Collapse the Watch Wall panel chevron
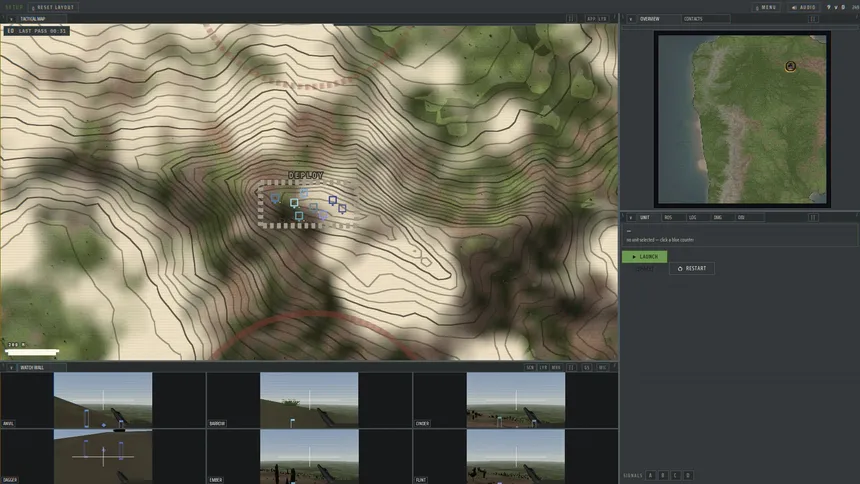This screenshot has height=484, width=860. [11, 367]
